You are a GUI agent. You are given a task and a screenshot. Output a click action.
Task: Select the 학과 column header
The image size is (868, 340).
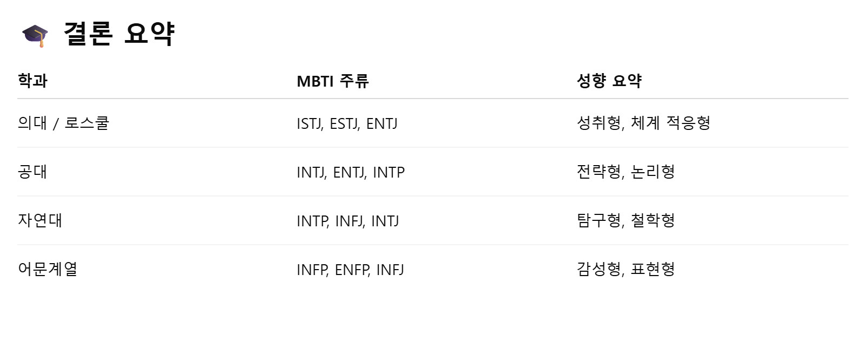pyautogui.click(x=32, y=81)
